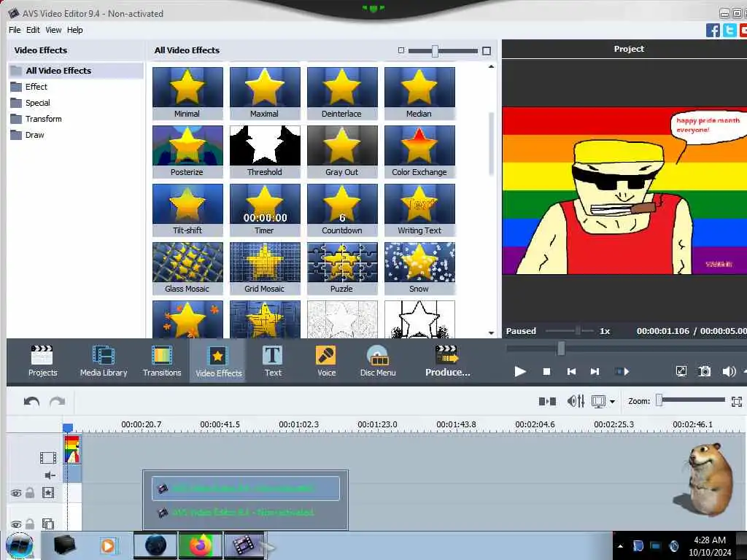
Task: Toggle visibility of video effects track
Action: (x=16, y=494)
